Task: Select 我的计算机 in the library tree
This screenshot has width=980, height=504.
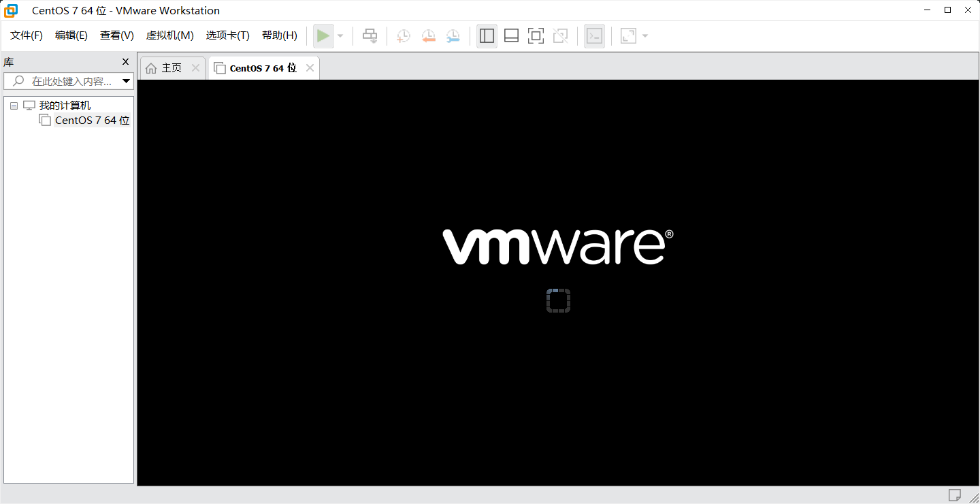Action: click(65, 106)
